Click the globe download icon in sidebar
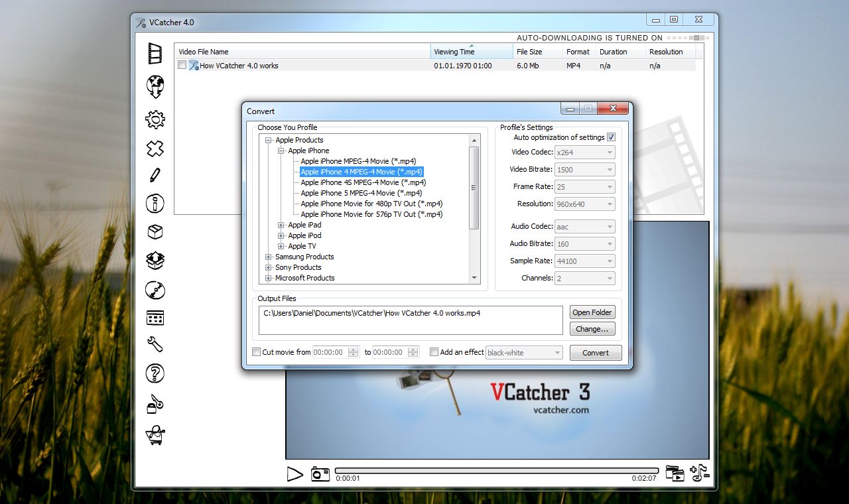Viewport: 849px width, 504px height. pyautogui.click(x=155, y=86)
